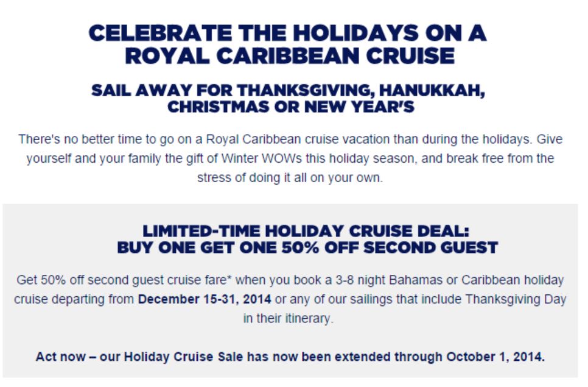Click the word "THANKSGIVING" in the subheading
Image resolution: width=588 pixels, height=387 pixels.
[x=305, y=91]
